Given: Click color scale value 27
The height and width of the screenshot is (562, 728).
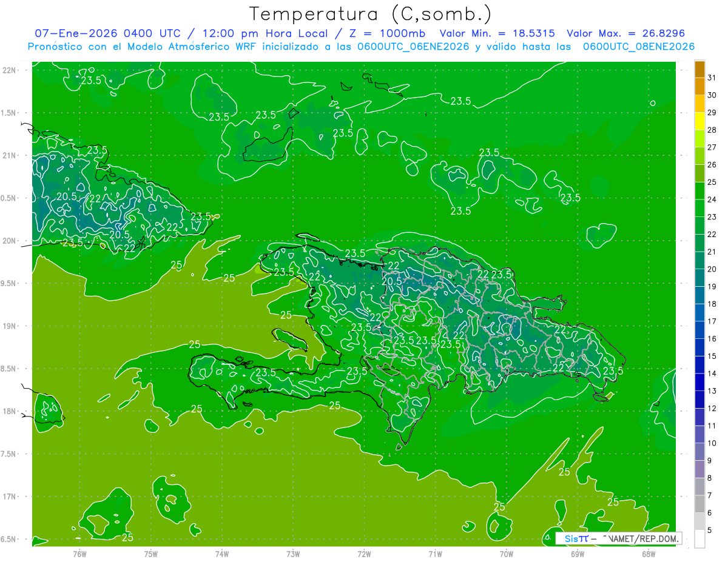Looking at the screenshot, I should click(x=712, y=147).
